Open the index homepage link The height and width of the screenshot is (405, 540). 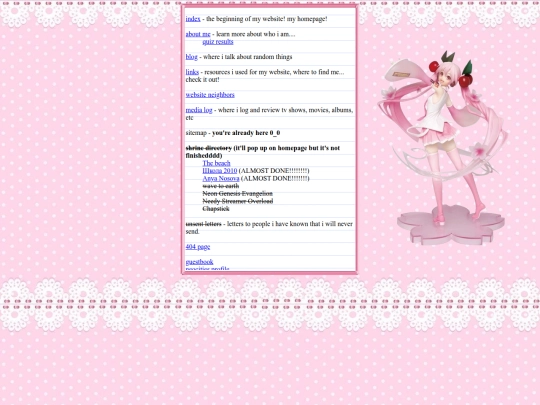coord(193,19)
